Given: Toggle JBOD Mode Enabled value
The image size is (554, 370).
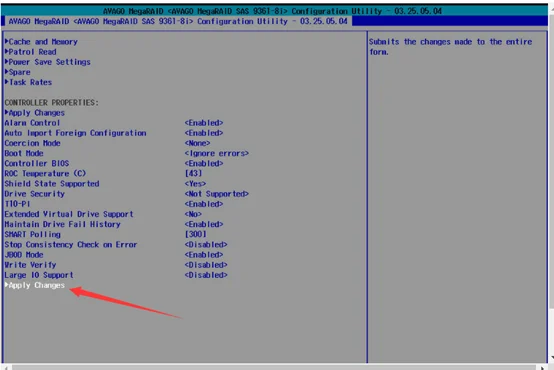Looking at the screenshot, I should click(204, 255).
